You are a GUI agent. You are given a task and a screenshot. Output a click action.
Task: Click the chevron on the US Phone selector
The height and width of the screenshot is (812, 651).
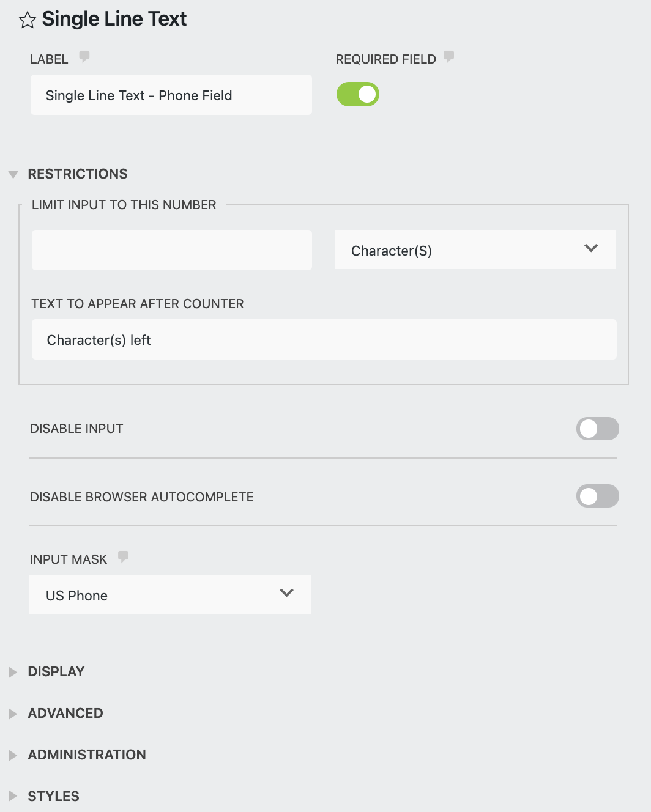[x=285, y=592]
